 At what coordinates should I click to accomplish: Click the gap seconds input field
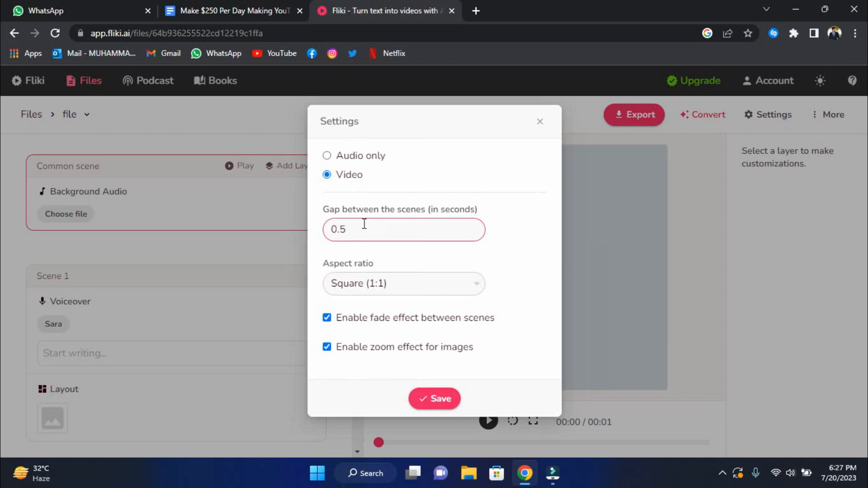click(x=404, y=230)
